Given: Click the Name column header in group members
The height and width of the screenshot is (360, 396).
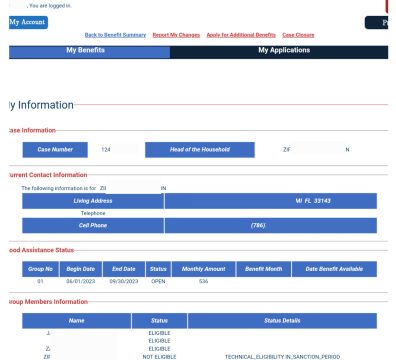Looking at the screenshot, I should pos(77,321).
